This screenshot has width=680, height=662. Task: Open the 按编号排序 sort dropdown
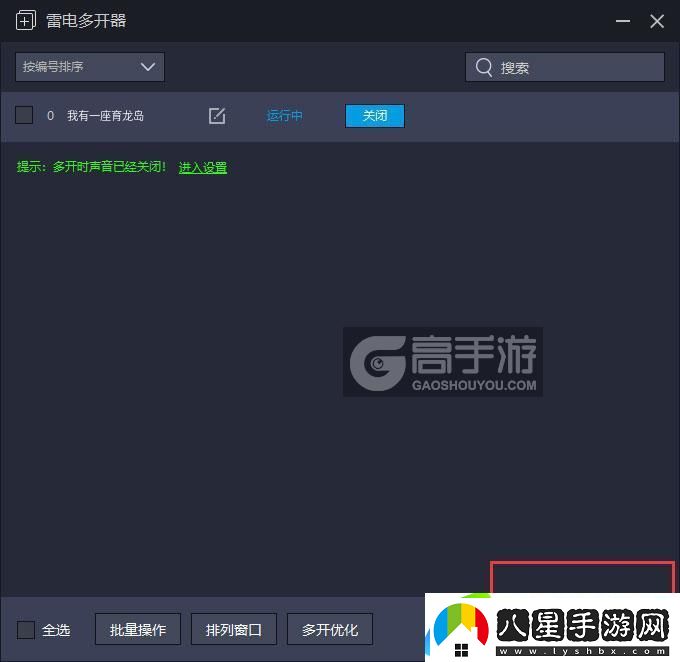coord(90,67)
